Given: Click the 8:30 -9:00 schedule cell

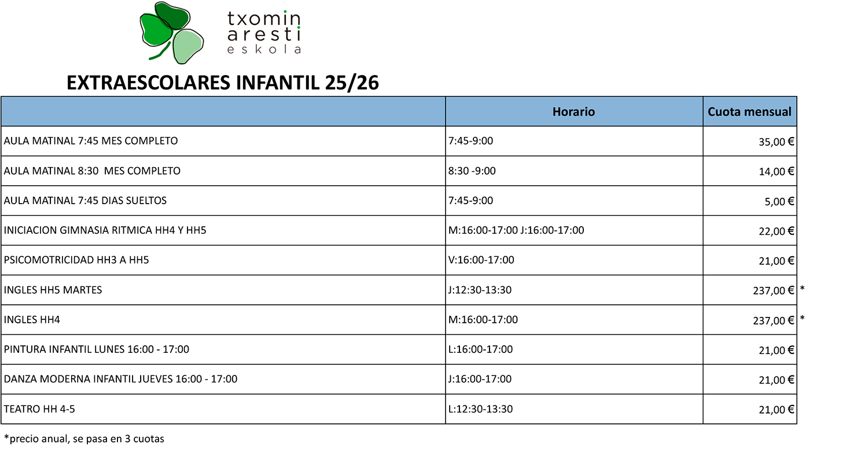Looking at the screenshot, I should (472, 171).
